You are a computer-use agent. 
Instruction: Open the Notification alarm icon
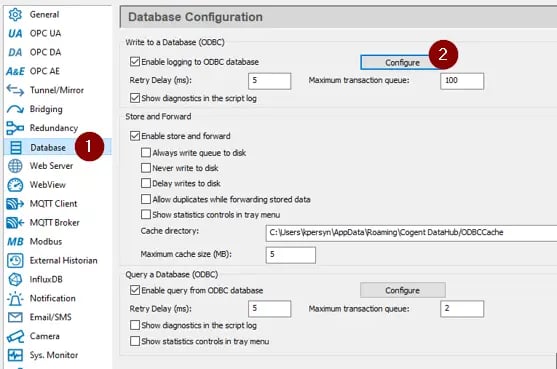coord(15,298)
